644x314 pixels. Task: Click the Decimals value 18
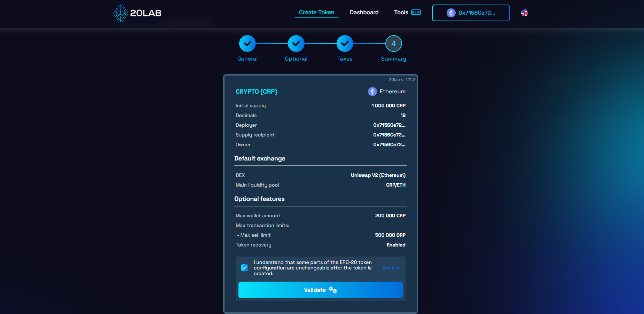[x=403, y=115]
